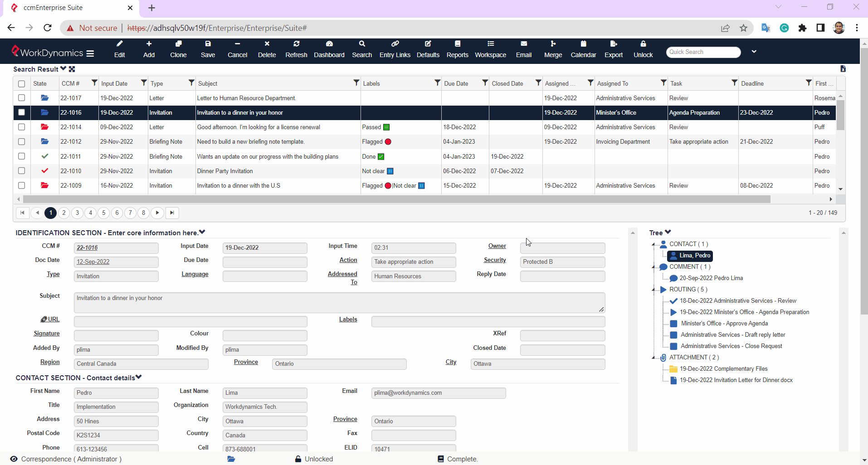Collapse the Search Result section
868x465 pixels.
click(63, 68)
